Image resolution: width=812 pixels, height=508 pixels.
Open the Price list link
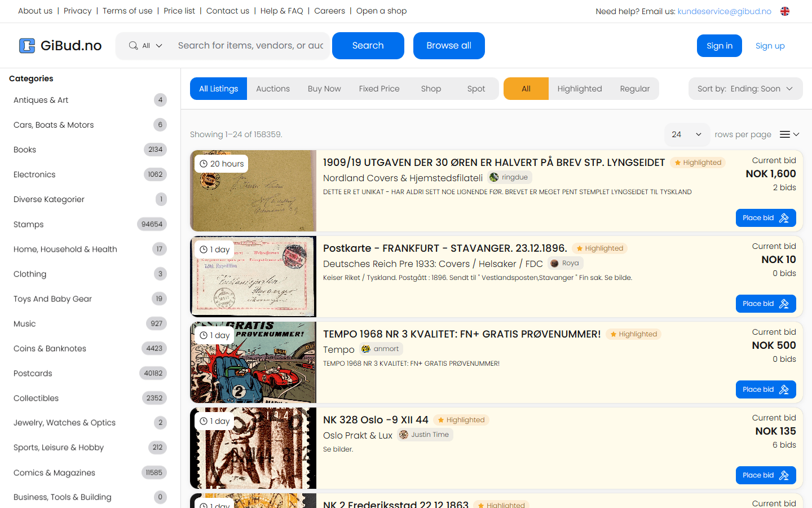(179, 11)
